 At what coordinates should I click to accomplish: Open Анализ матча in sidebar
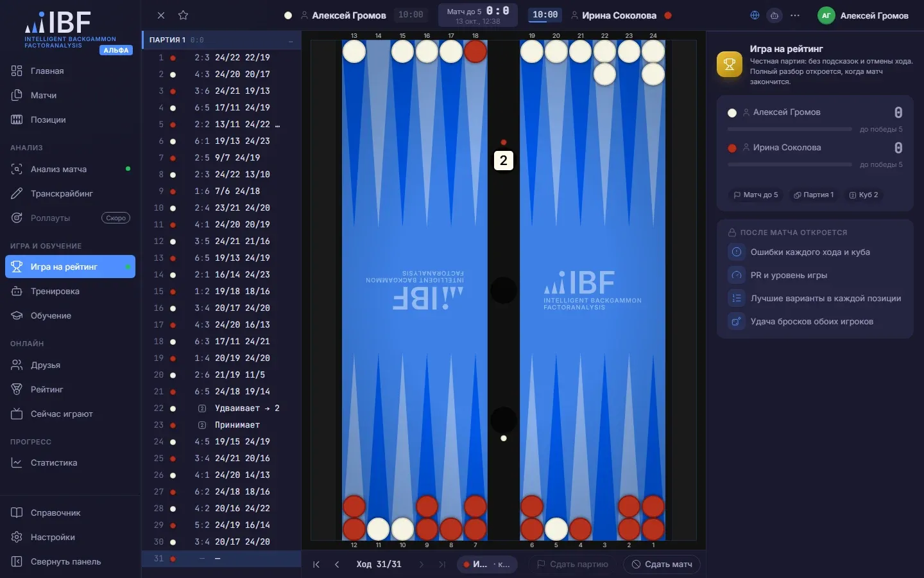(x=70, y=169)
